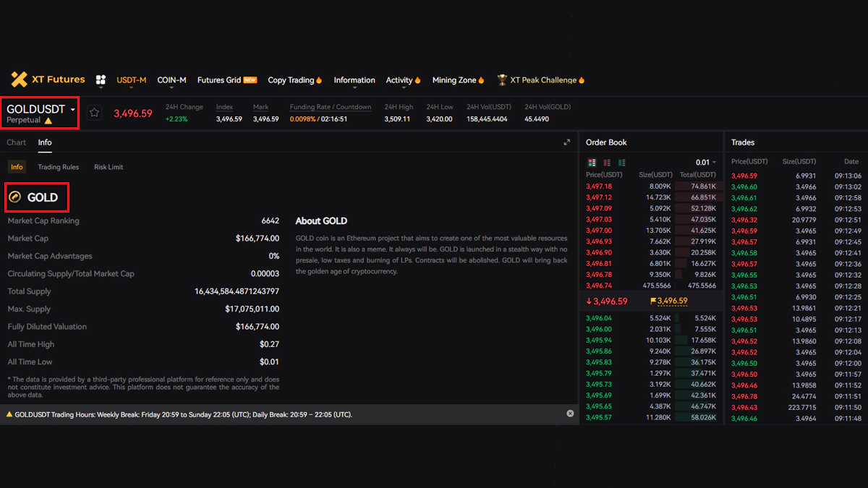Open the USDT-M futures menu
Viewport: 868px width, 488px height.
[132, 80]
